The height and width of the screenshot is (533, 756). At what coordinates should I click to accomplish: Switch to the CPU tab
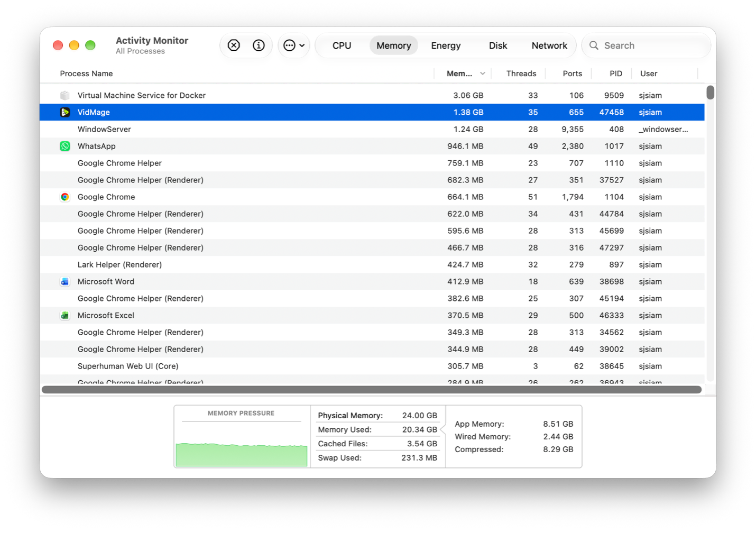[342, 45]
